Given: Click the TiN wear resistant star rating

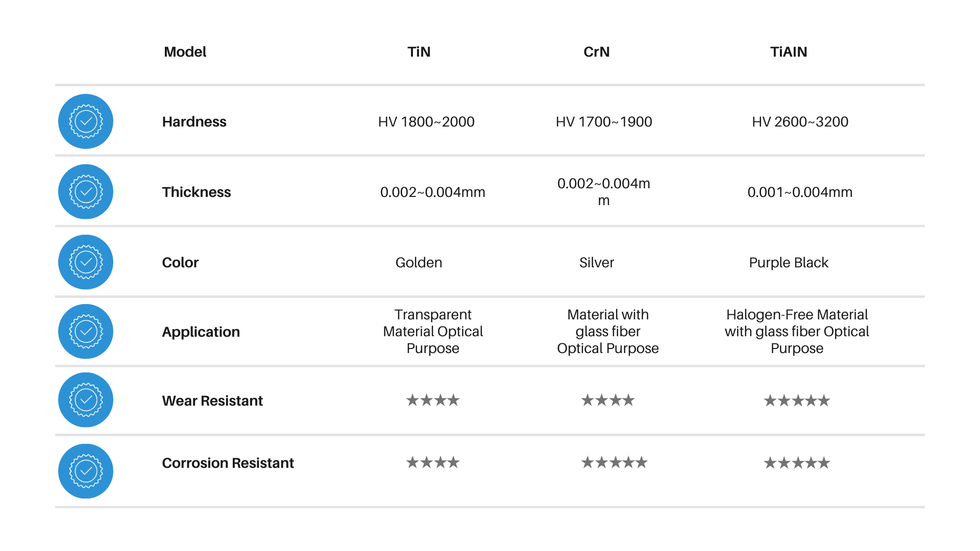Looking at the screenshot, I should pyautogui.click(x=433, y=400).
